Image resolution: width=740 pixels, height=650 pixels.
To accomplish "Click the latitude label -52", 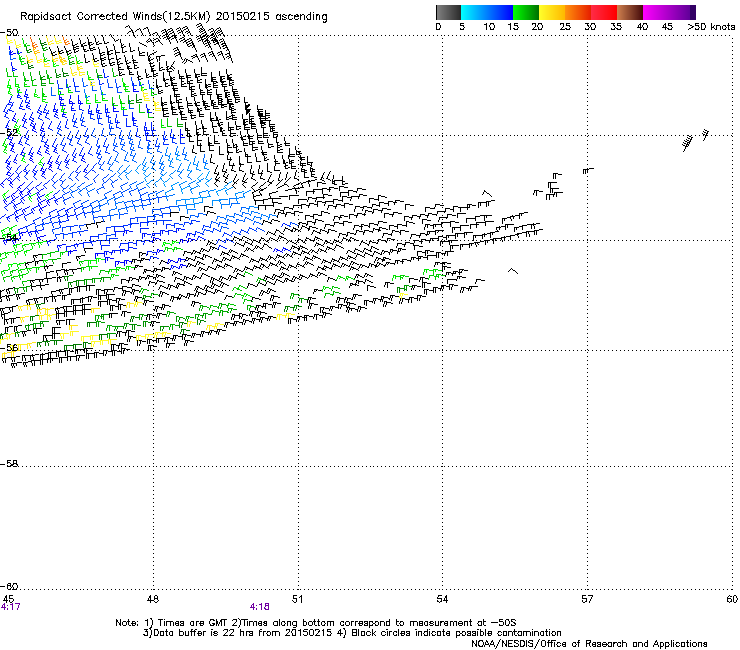I will pyautogui.click(x=9, y=133).
